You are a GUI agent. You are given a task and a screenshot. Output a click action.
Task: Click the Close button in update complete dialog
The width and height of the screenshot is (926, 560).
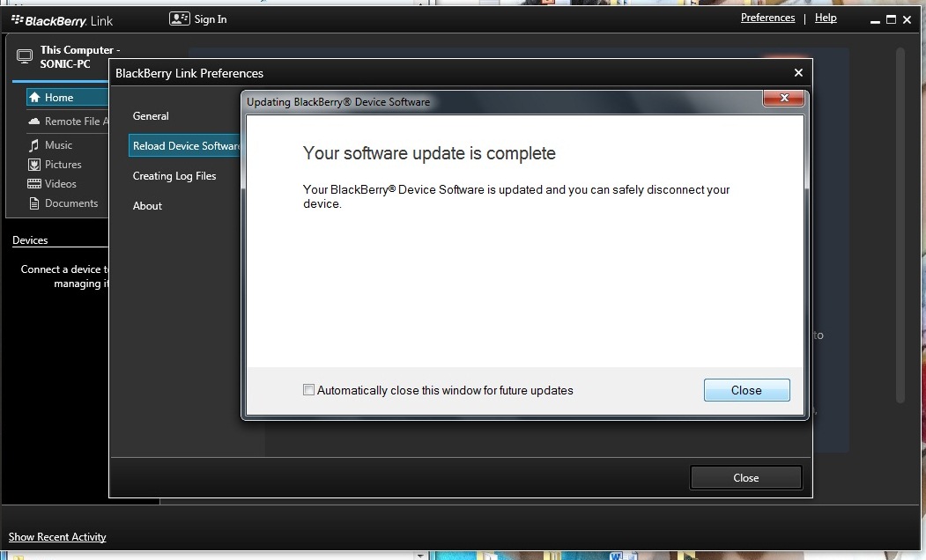pos(746,390)
